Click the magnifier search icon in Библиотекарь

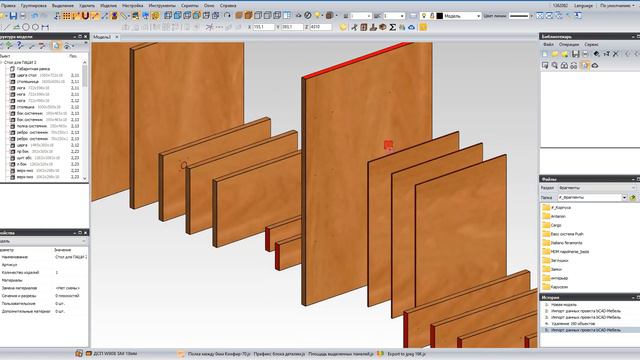[555, 65]
